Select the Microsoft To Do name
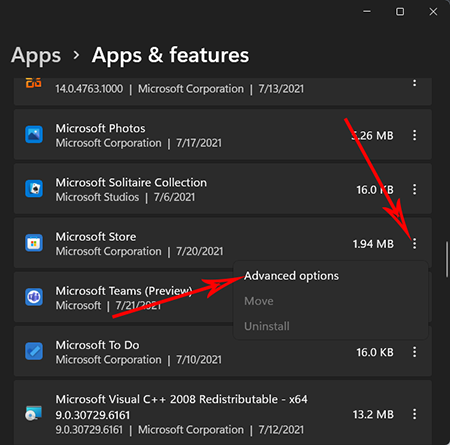Screen dimensions: 450x445 click(x=97, y=345)
